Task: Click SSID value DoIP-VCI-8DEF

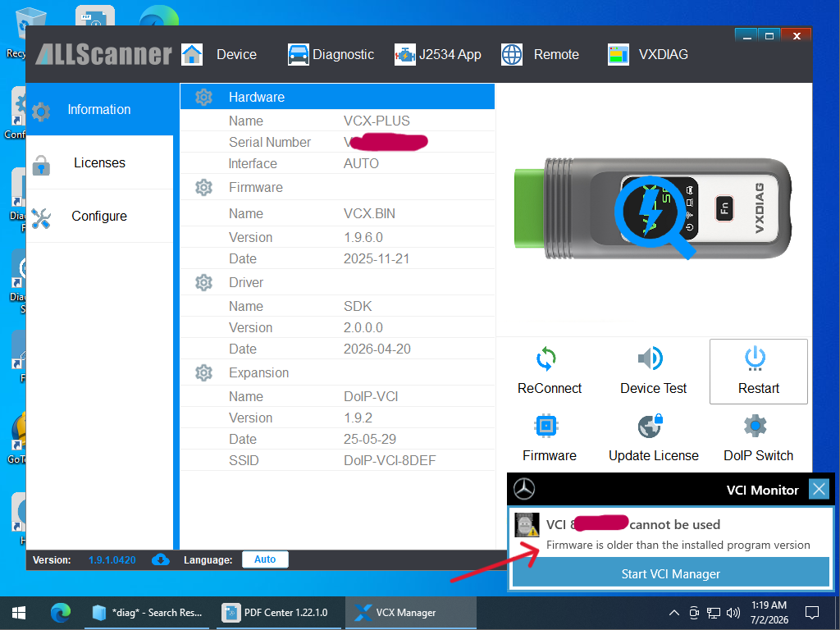Action: pos(390,460)
